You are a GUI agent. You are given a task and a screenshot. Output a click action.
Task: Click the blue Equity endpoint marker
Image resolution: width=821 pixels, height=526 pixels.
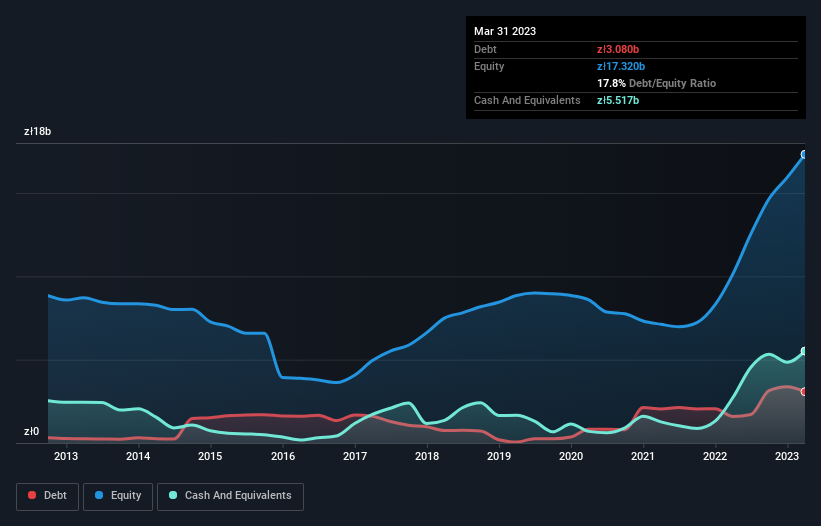pyautogui.click(x=804, y=154)
